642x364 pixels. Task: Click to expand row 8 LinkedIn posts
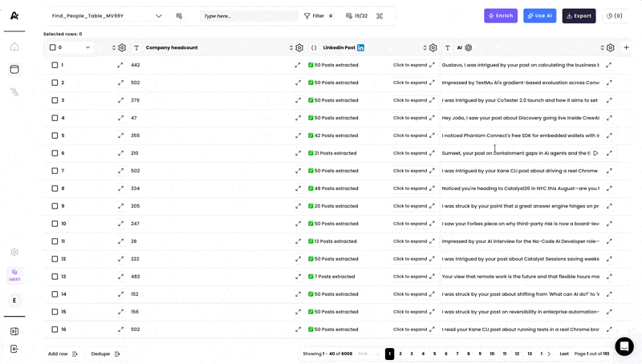(413, 188)
